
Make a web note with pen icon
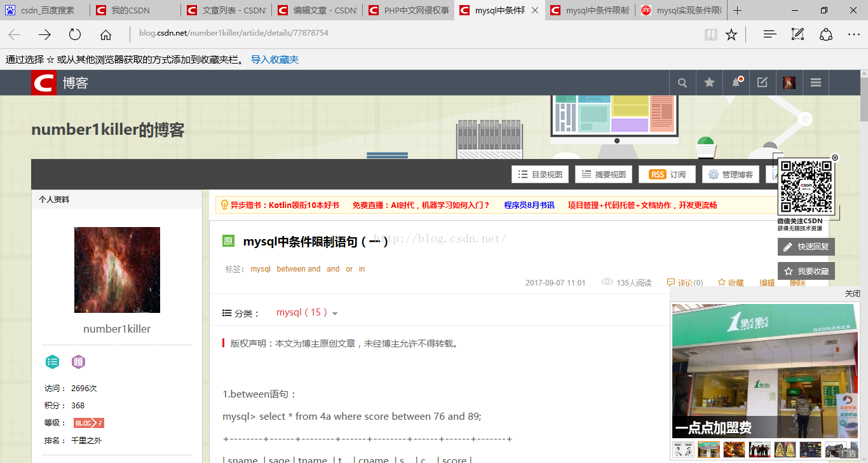pyautogui.click(x=798, y=34)
